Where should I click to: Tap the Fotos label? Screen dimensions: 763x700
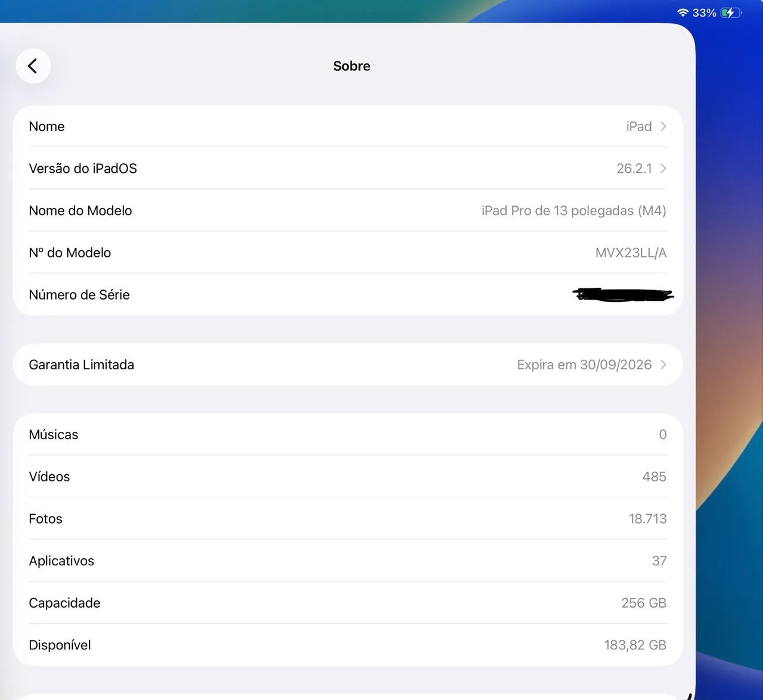[x=45, y=519]
